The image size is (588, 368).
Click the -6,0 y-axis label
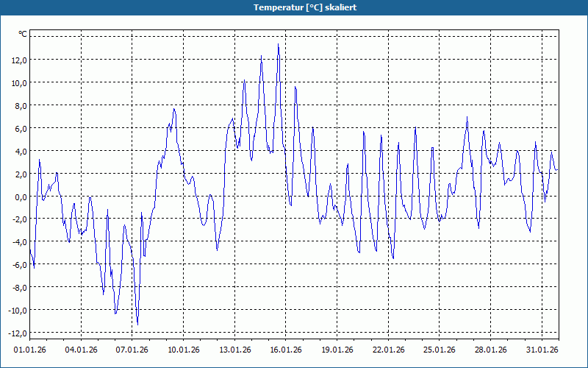[x=20, y=265]
